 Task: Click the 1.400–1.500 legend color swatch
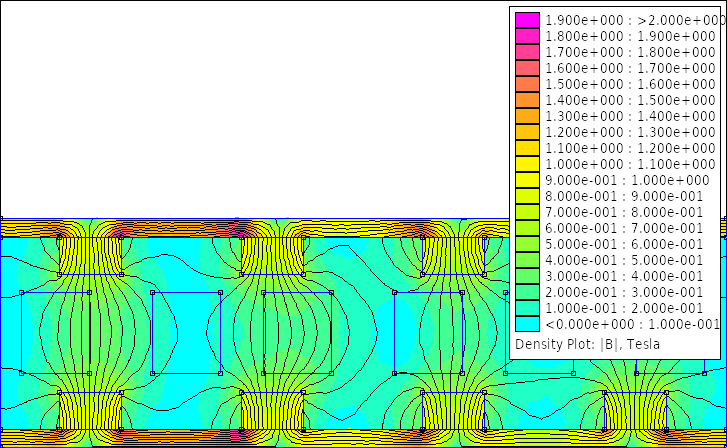pyautogui.click(x=527, y=100)
